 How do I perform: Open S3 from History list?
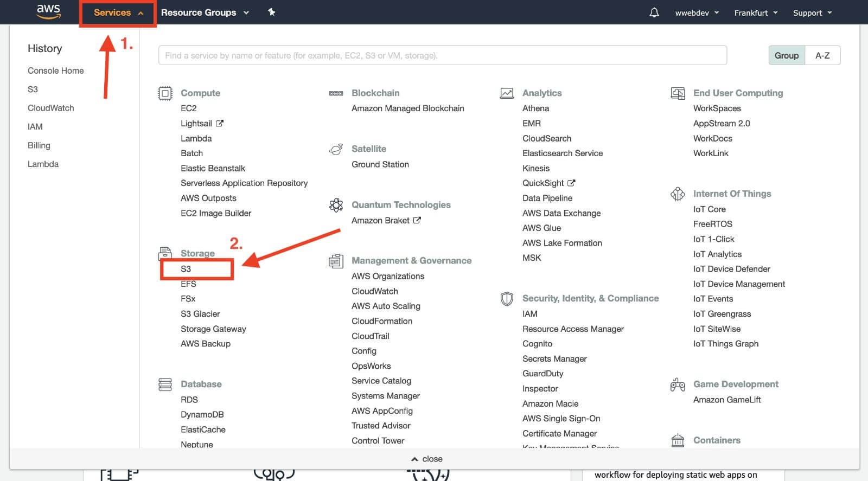33,89
